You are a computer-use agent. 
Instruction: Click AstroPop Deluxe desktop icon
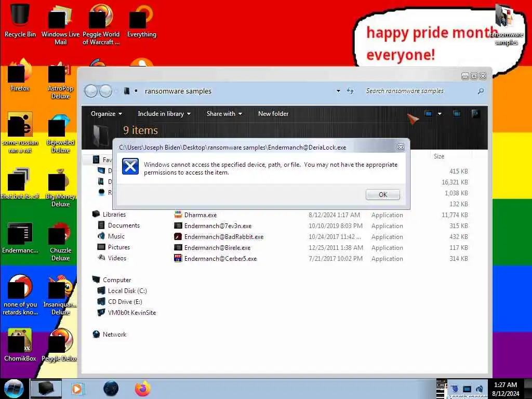point(60,79)
